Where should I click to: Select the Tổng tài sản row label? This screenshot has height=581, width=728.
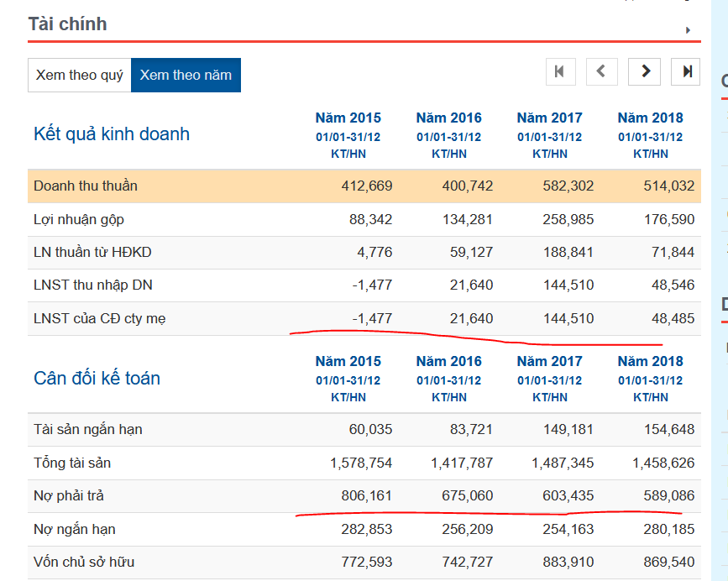72,463
